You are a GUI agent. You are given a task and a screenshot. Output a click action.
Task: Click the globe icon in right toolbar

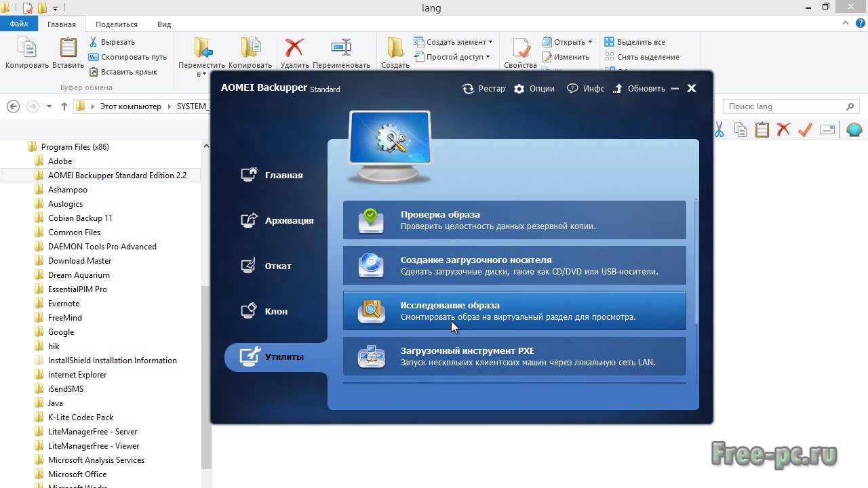(854, 129)
